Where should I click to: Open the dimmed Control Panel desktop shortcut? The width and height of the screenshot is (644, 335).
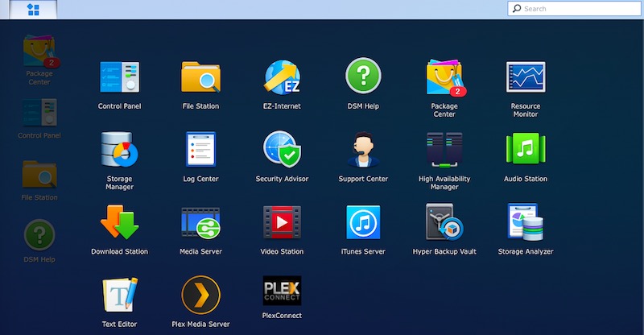(x=39, y=112)
